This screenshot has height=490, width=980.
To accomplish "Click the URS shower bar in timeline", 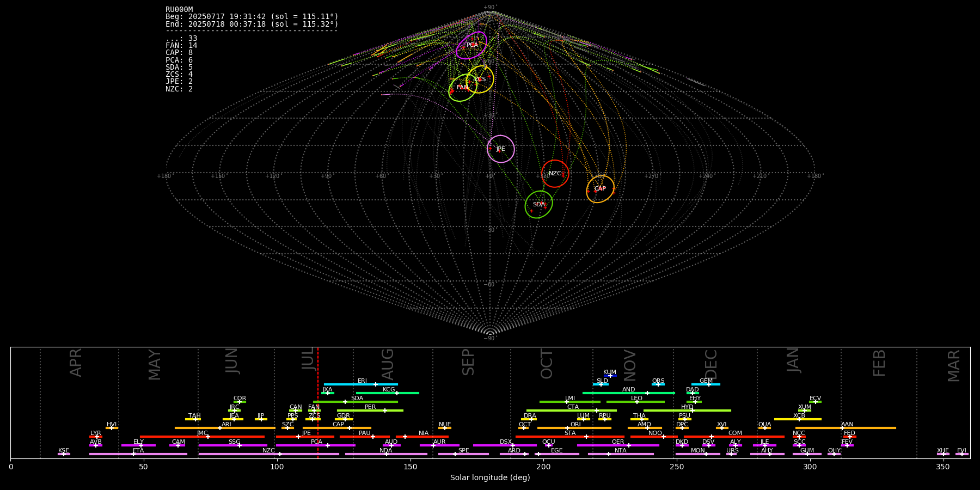I will coord(731,454).
